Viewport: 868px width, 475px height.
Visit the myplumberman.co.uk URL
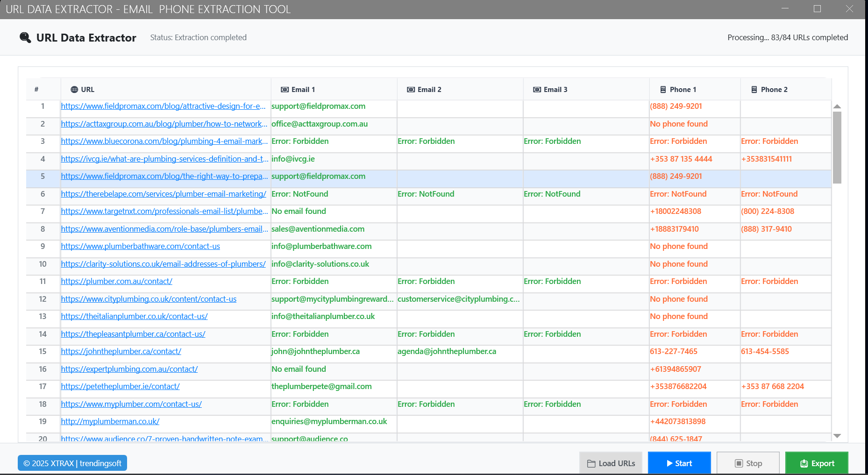point(110,422)
